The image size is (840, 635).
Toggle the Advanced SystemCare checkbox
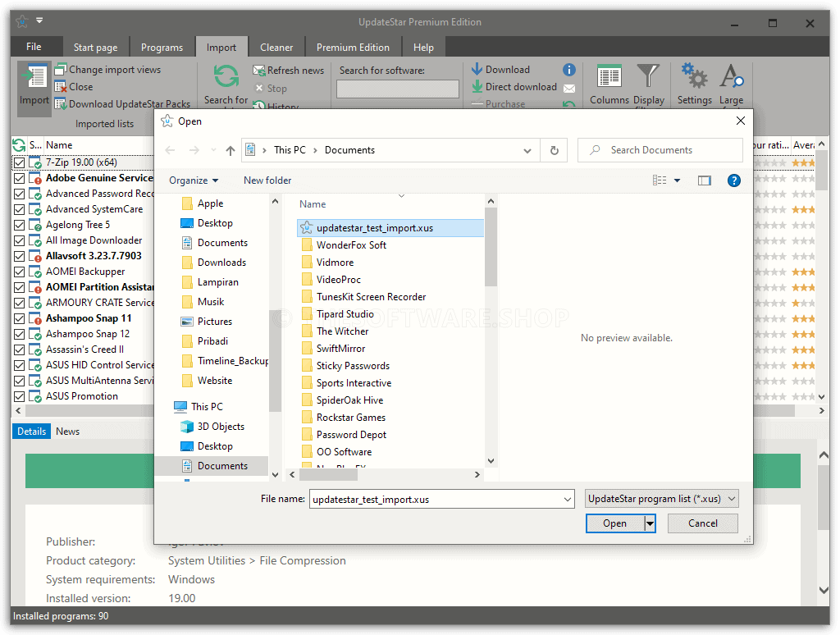tap(20, 209)
